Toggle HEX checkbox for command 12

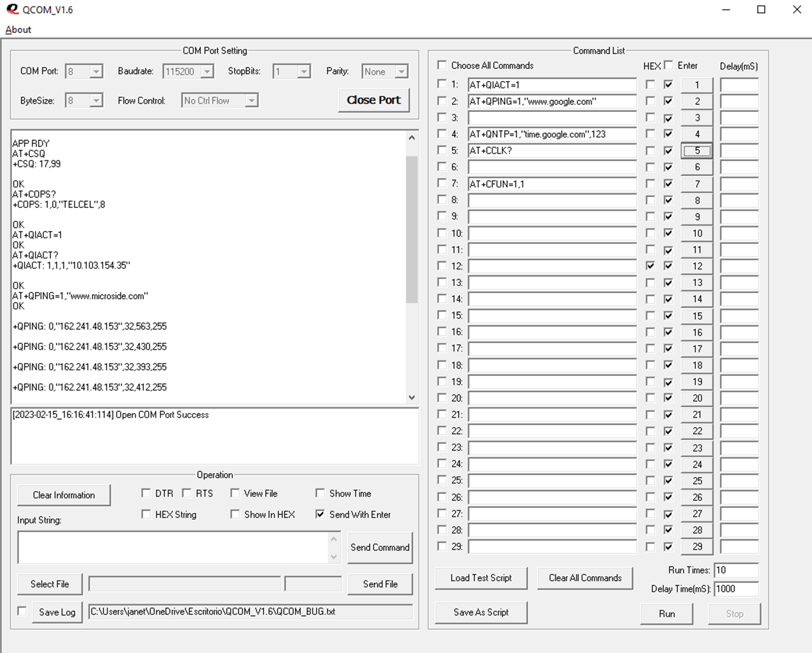point(650,266)
